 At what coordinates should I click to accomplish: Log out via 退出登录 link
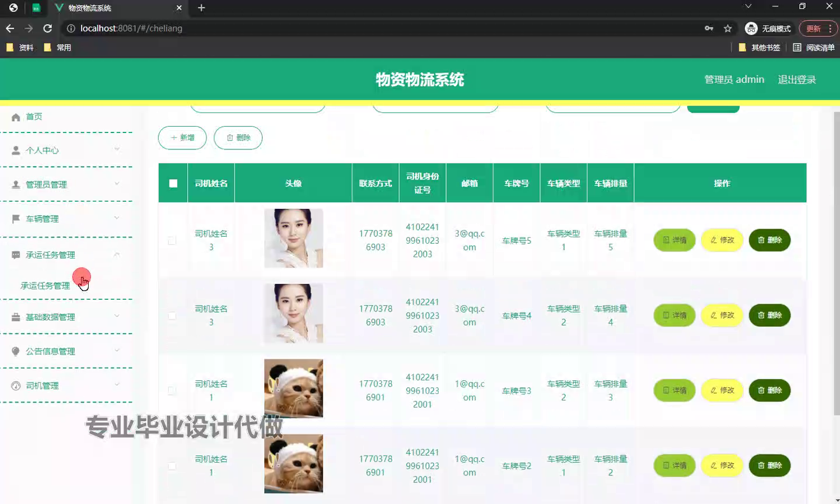[797, 79]
